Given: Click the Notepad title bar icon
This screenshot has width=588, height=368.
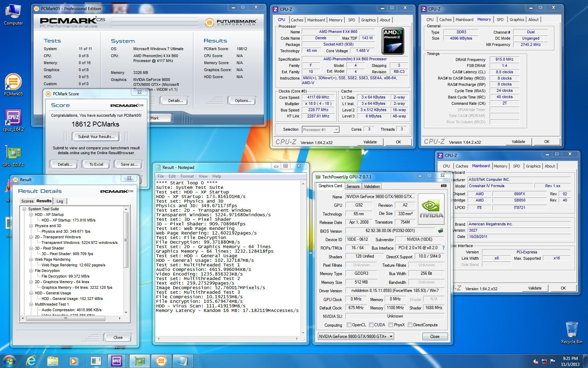Looking at the screenshot, I should coord(158,168).
